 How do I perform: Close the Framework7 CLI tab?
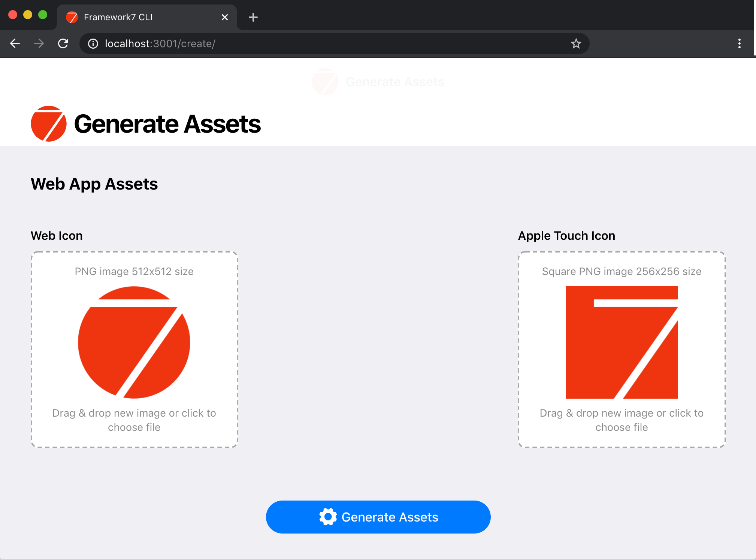pos(225,17)
